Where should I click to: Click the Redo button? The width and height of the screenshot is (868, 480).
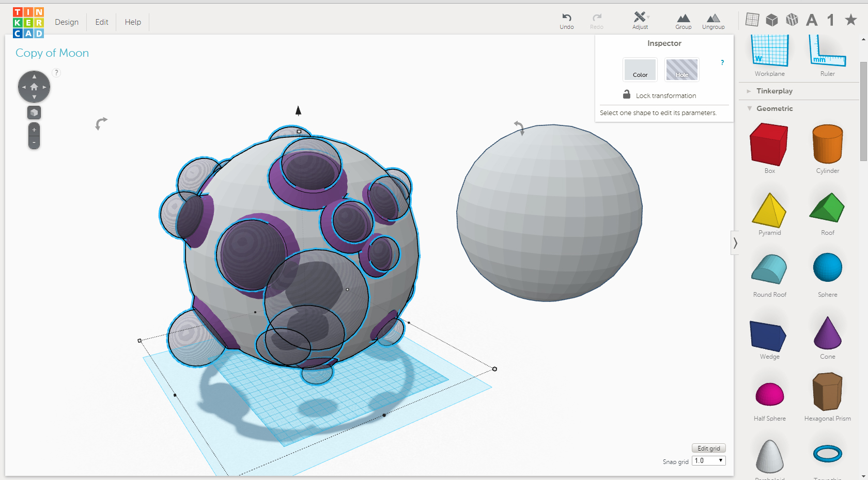(597, 21)
